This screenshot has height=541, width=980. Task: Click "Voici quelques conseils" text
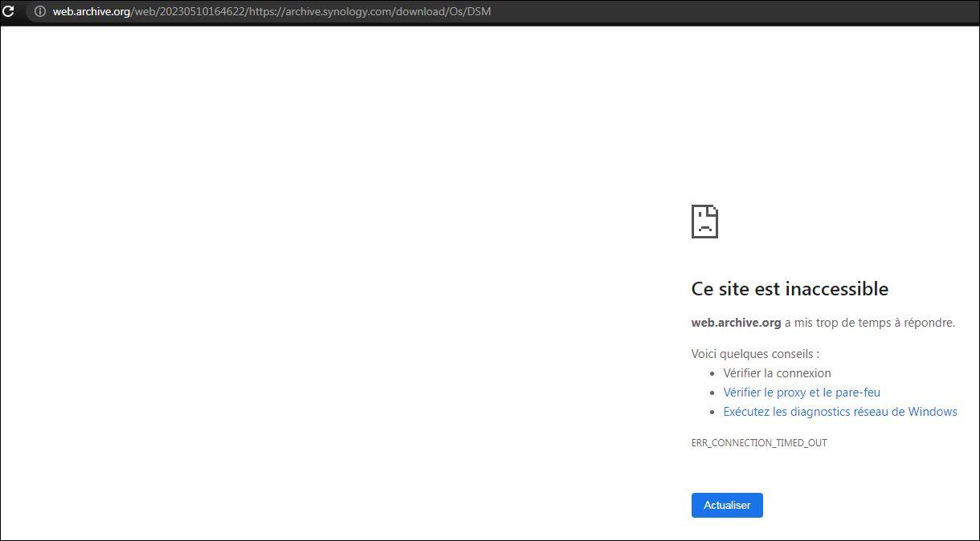point(755,354)
